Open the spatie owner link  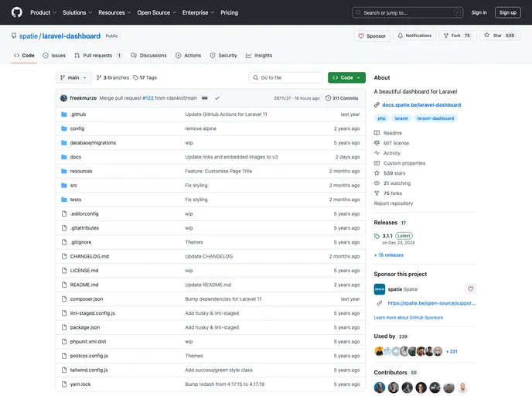[x=29, y=36]
